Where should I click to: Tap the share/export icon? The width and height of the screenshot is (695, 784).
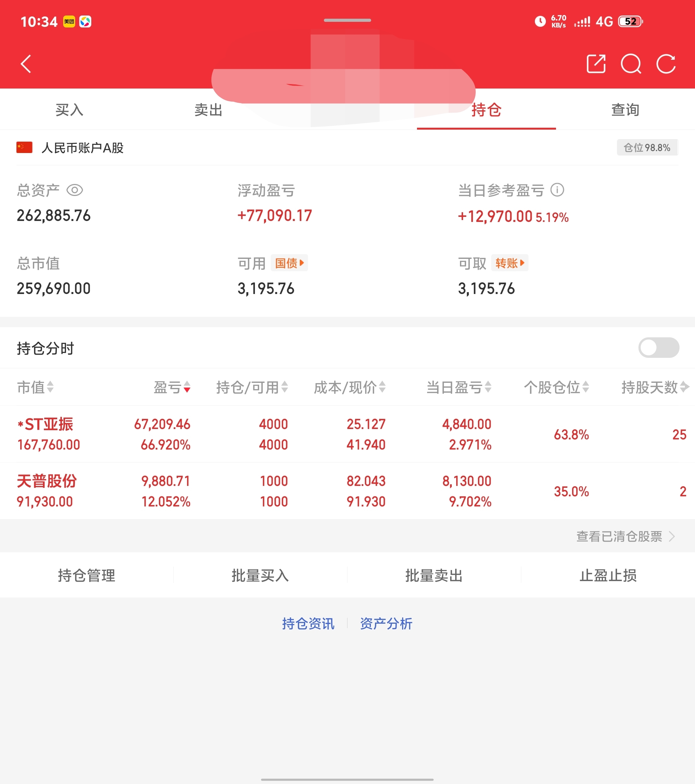coord(596,64)
